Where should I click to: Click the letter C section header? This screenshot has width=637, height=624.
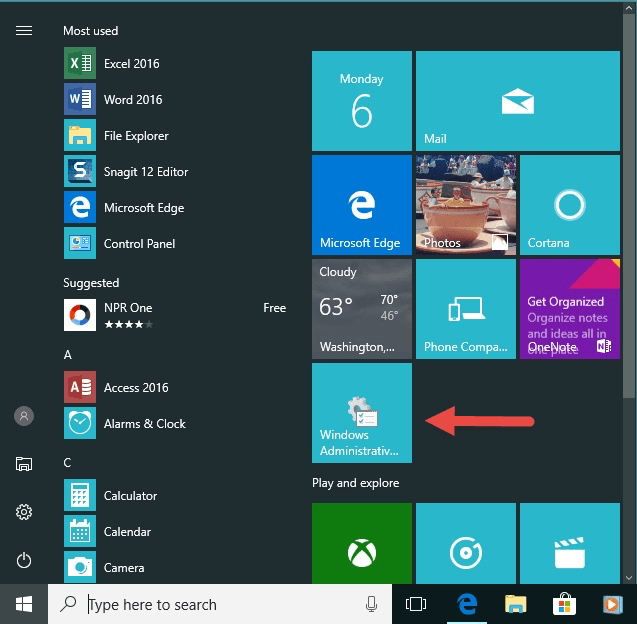coord(67,463)
